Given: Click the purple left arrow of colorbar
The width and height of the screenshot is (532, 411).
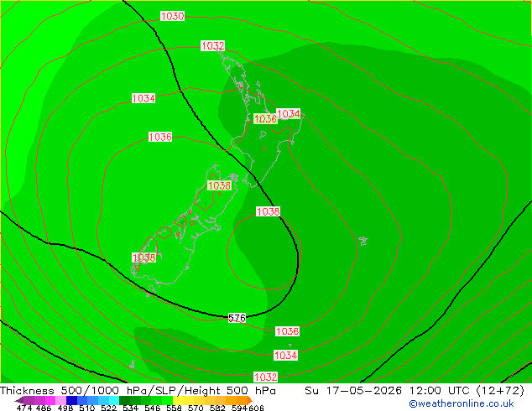Looking at the screenshot, I should (19, 400).
